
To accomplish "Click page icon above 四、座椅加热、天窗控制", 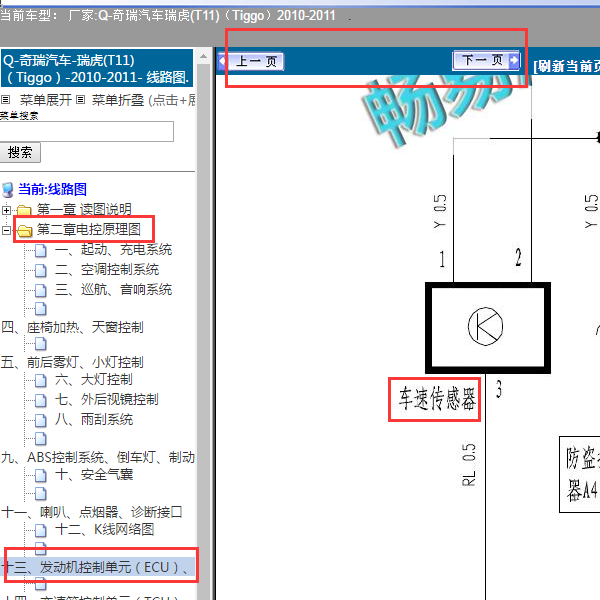I will coord(41,308).
